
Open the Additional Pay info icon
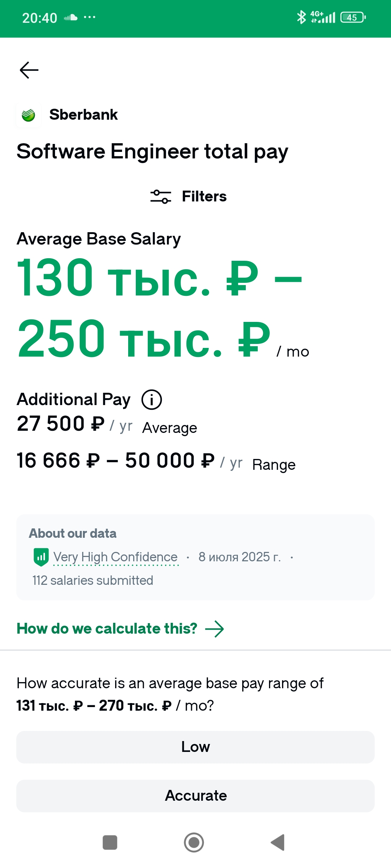[151, 400]
